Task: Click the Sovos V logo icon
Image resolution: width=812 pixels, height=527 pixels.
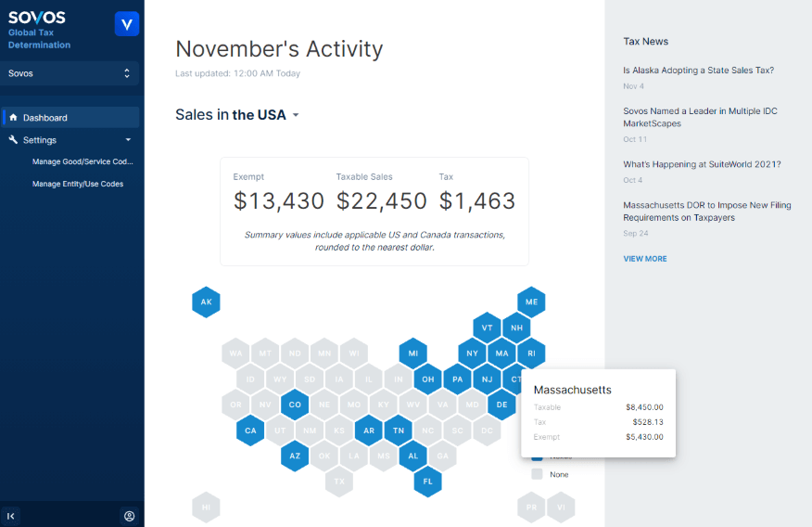Action: tap(126, 24)
